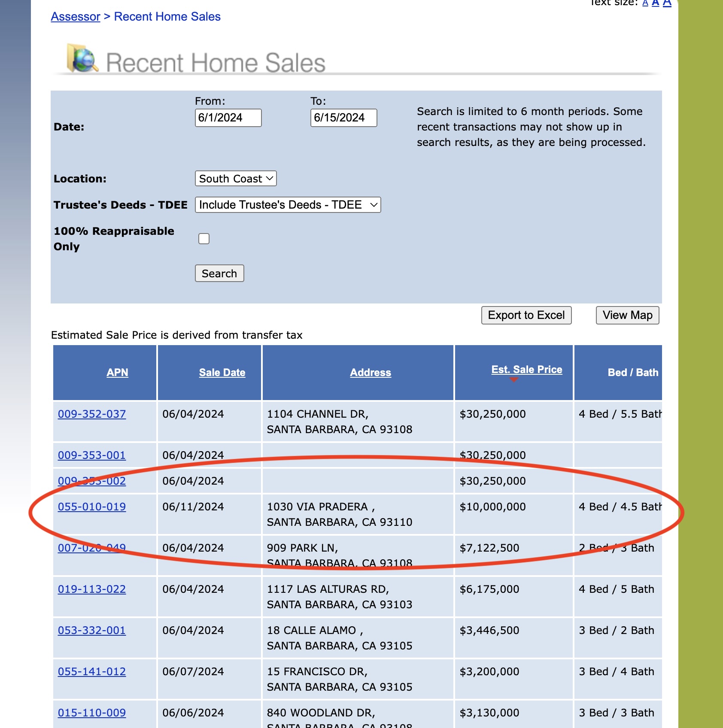Expand the Include Trustee's Deeds - TDEE dropdown
Screen dimensions: 723x728
click(x=288, y=205)
